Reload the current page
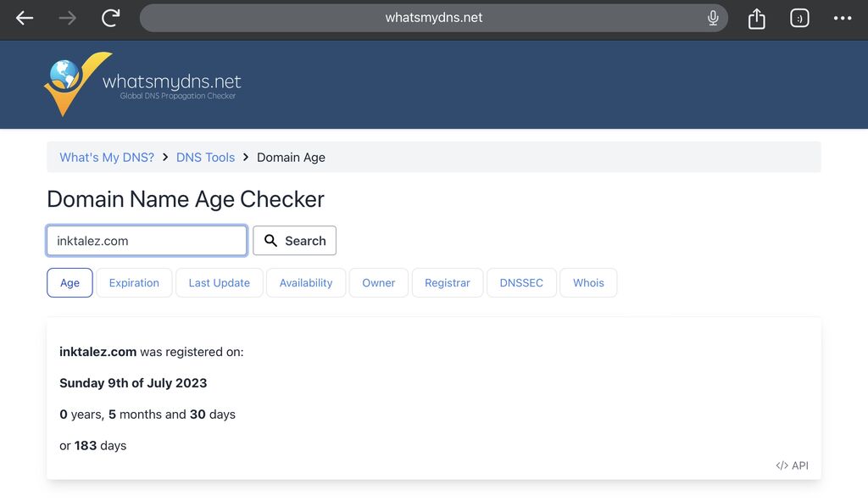This screenshot has width=868, height=501. click(x=111, y=18)
